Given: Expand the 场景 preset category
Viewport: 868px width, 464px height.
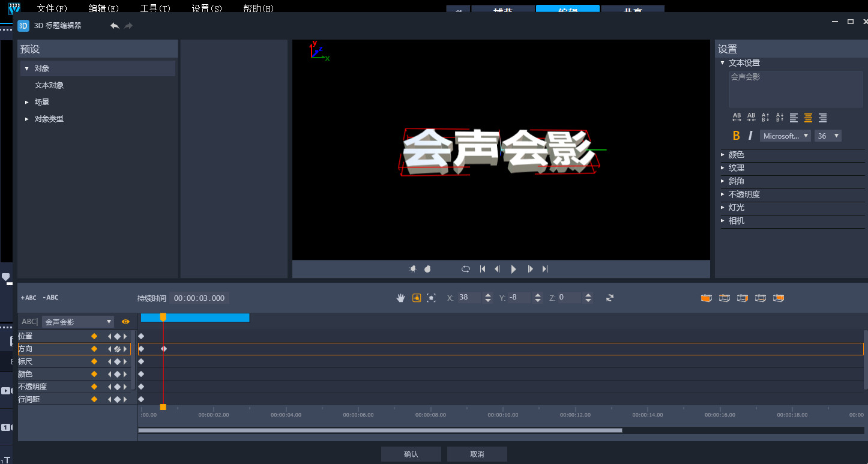Looking at the screenshot, I should [x=26, y=102].
